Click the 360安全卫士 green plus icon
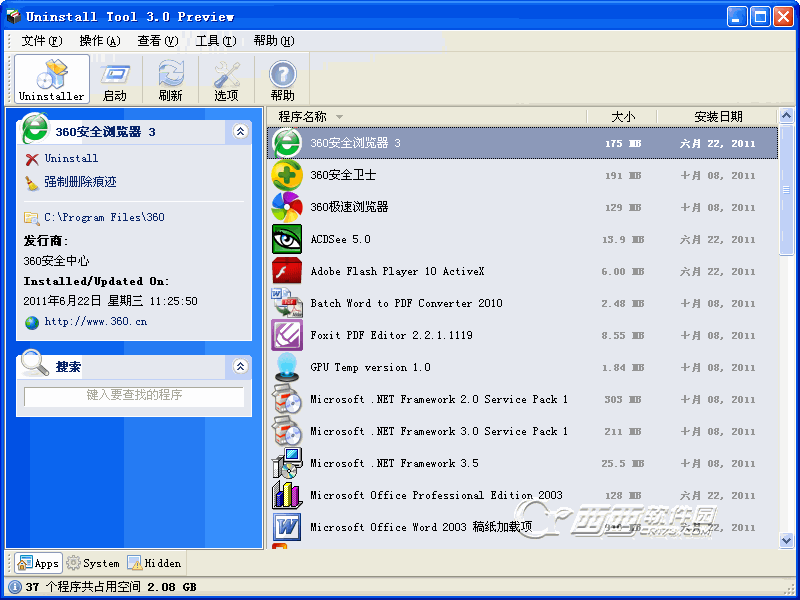 point(287,175)
